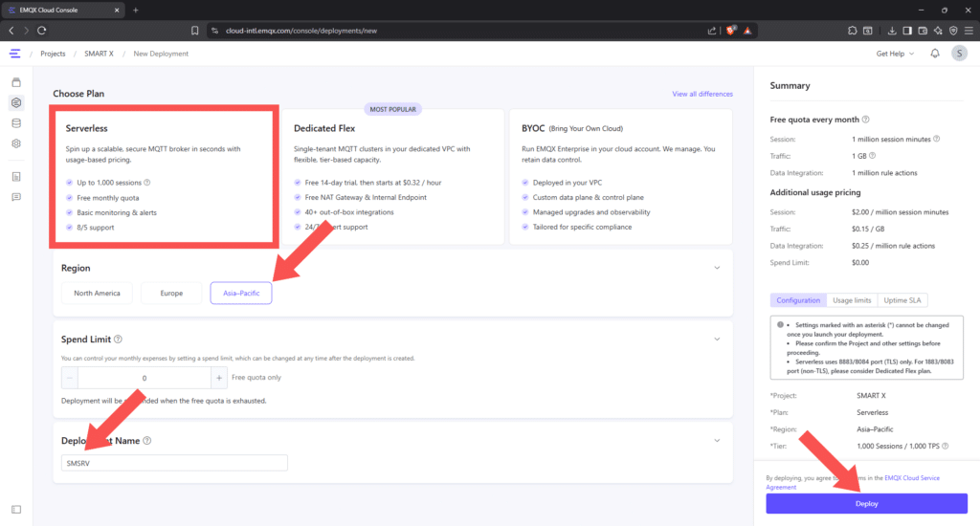980x526 pixels.
Task: Click info icon beside 1,000 Sessions tier
Action: pos(945,446)
